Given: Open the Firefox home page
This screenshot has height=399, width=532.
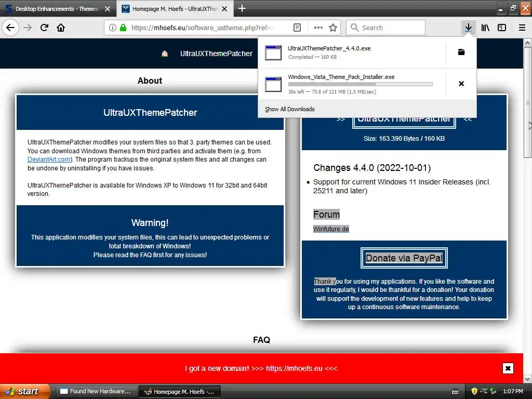Looking at the screenshot, I should coord(61,28).
